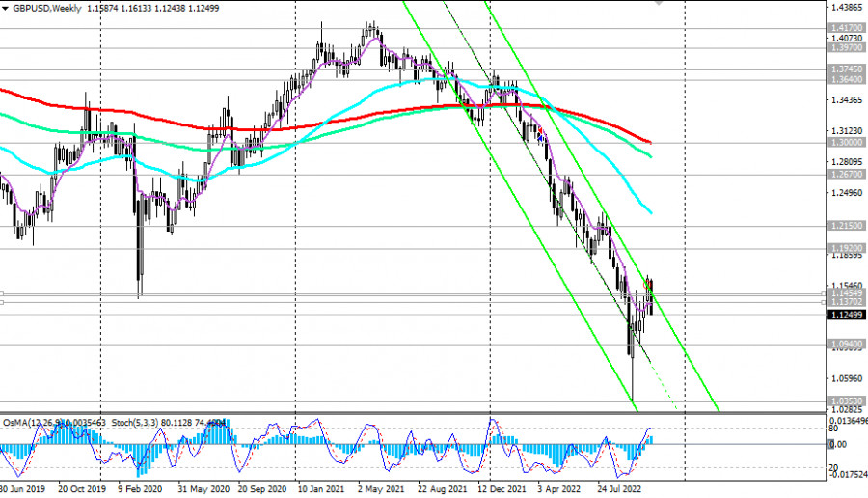
Task: Click the 1.21500 level label on price scale
Action: [845, 225]
